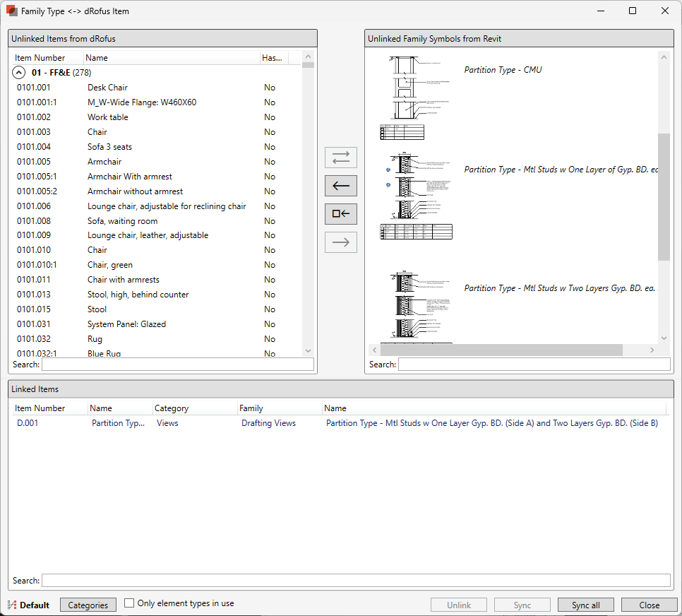
Task: Click the bidirectional link arrows button
Action: 340,157
